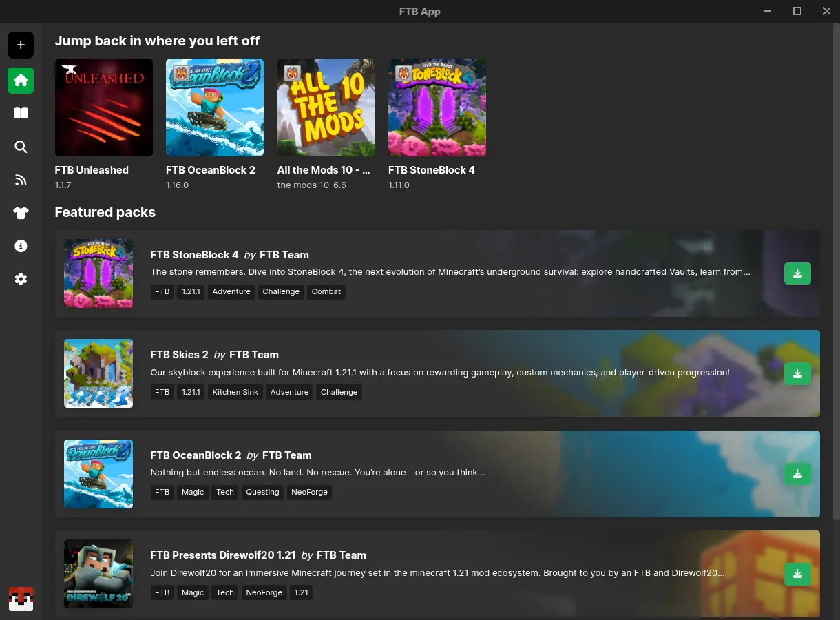The image size is (840, 620).
Task: Click the plus icon to add an instance
Action: pyautogui.click(x=21, y=45)
